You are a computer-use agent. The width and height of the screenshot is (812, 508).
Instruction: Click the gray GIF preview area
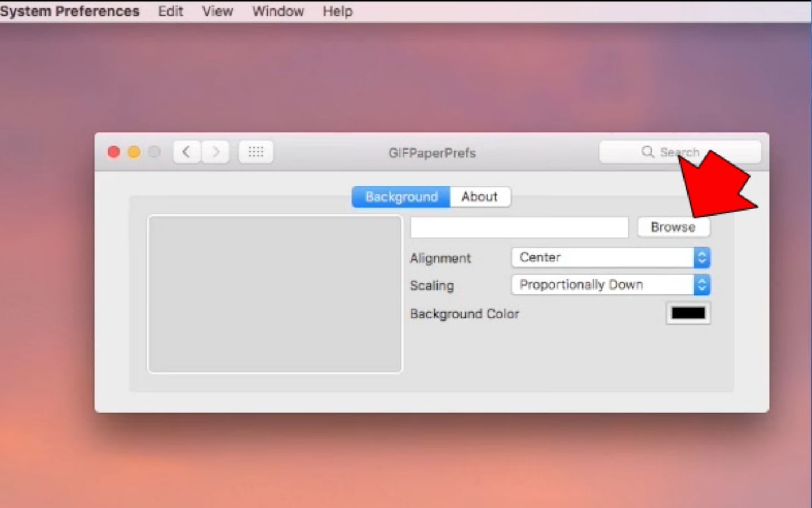coord(275,294)
